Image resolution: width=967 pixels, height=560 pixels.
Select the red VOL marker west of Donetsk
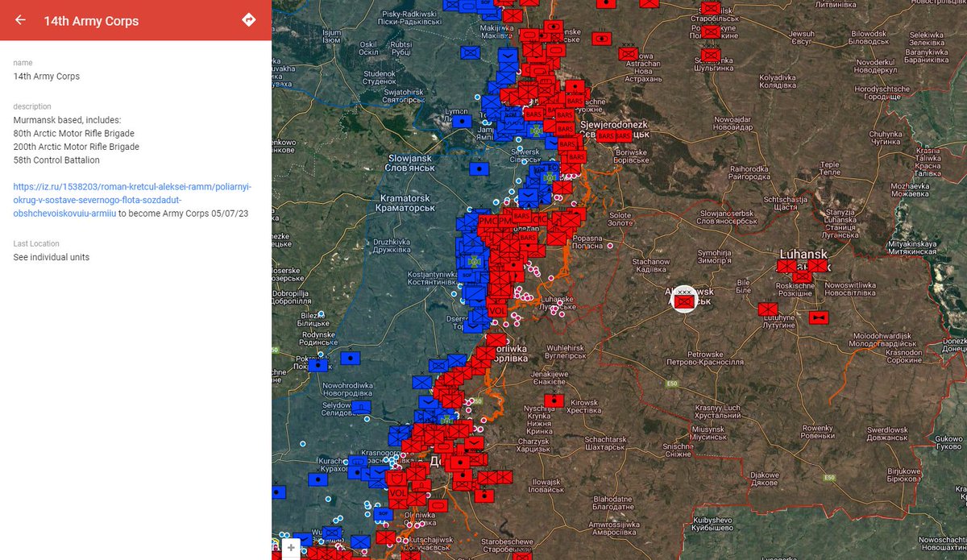(x=398, y=492)
